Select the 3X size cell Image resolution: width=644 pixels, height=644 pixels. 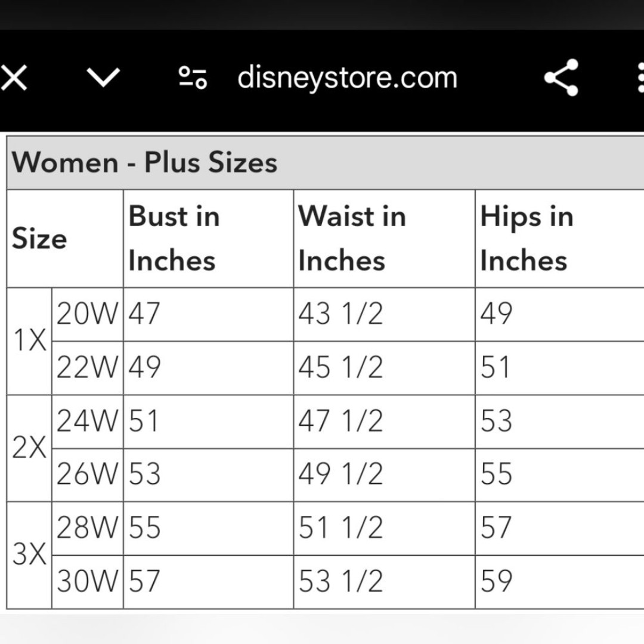(30, 555)
